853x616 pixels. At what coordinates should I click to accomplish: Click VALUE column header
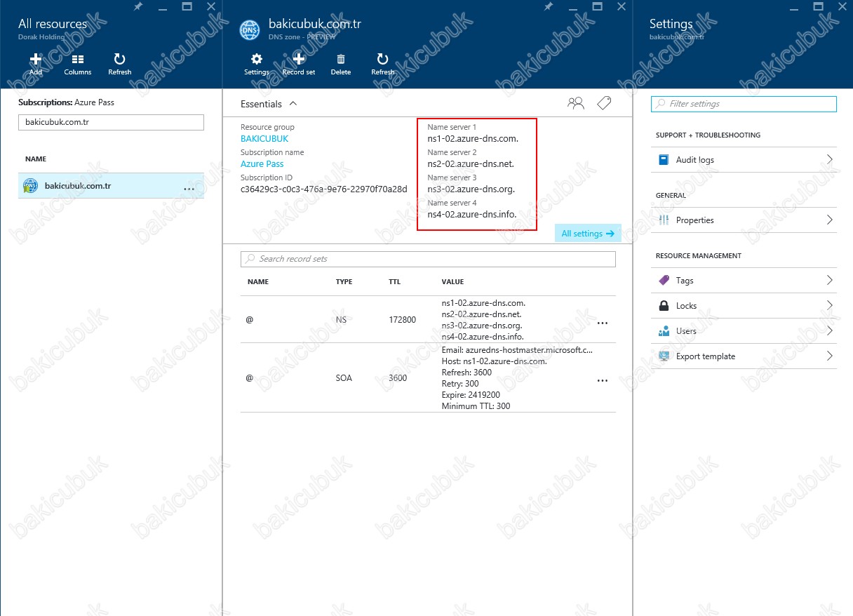(452, 282)
